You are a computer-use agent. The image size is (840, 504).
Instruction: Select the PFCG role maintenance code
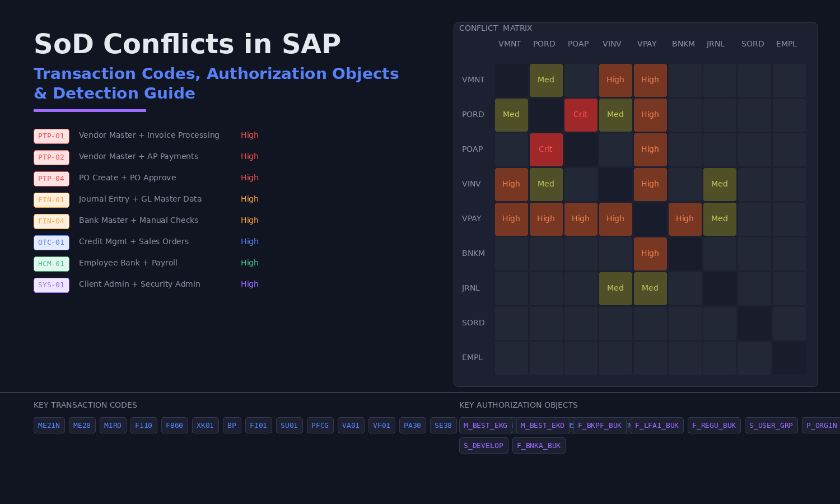[320, 425]
